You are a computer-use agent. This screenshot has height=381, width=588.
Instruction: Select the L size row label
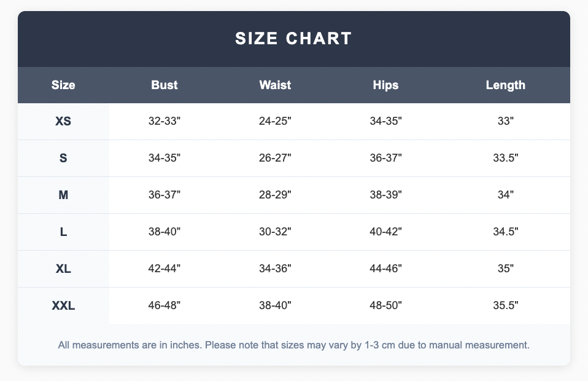[x=63, y=232]
